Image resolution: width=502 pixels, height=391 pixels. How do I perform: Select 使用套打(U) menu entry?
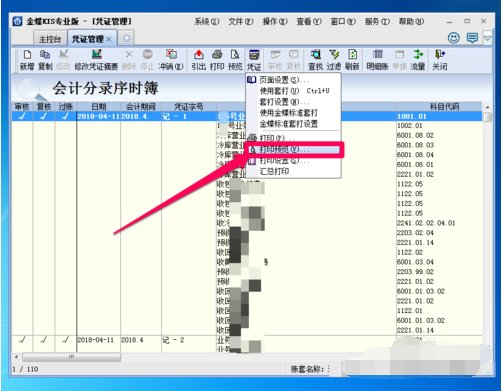(293, 91)
